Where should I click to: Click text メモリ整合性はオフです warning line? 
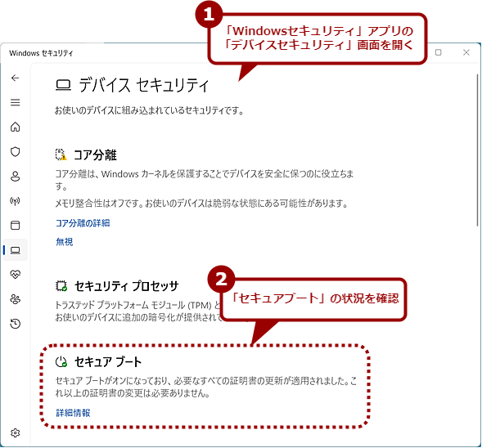pyautogui.click(x=201, y=204)
